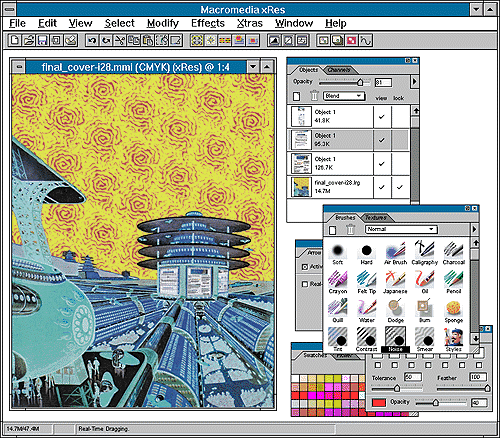Expand Brushes panel options arrow
This screenshot has width=500, height=438.
click(475, 229)
